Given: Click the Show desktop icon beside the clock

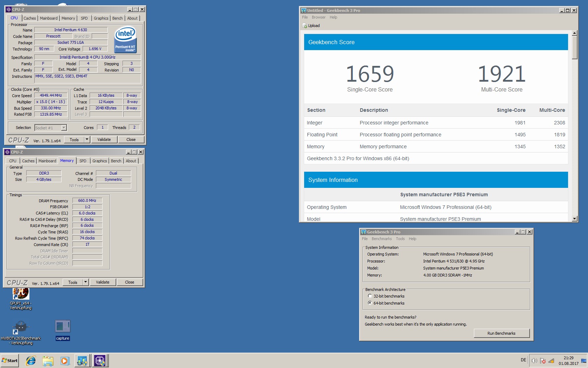Looking at the screenshot, I should [584, 361].
